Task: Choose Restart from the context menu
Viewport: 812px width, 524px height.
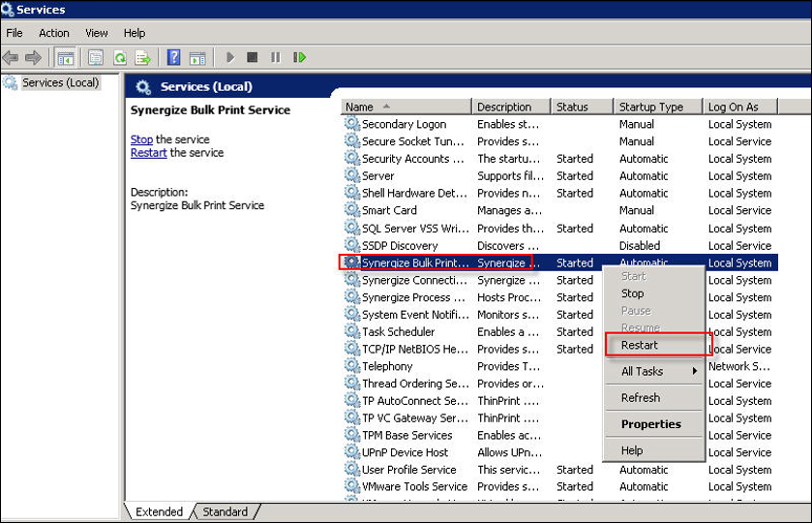Action: coord(640,345)
